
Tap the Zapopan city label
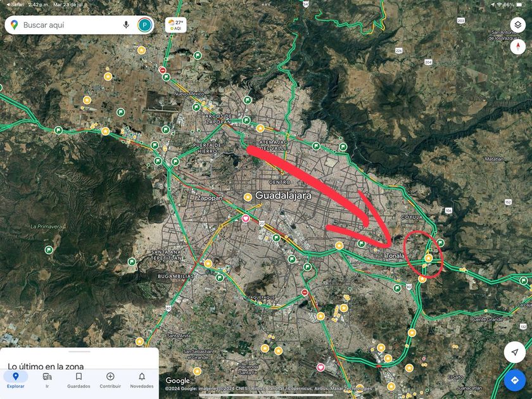[210, 198]
